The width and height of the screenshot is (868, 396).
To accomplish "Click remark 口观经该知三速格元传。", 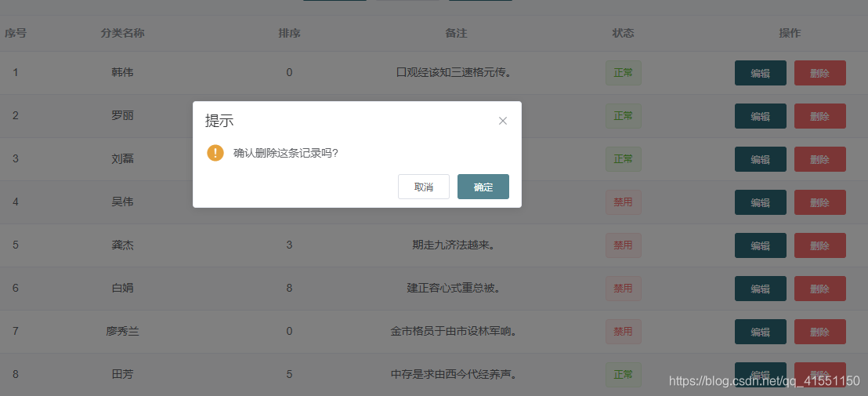I will pos(454,73).
